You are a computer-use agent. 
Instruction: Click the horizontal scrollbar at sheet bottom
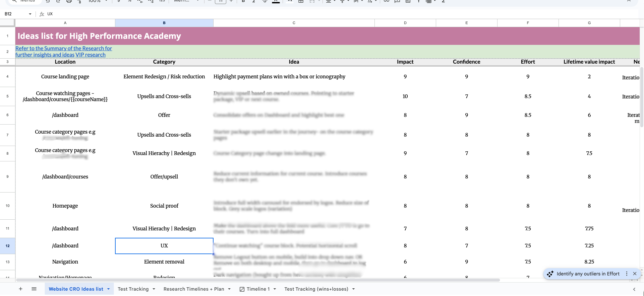click(258, 280)
